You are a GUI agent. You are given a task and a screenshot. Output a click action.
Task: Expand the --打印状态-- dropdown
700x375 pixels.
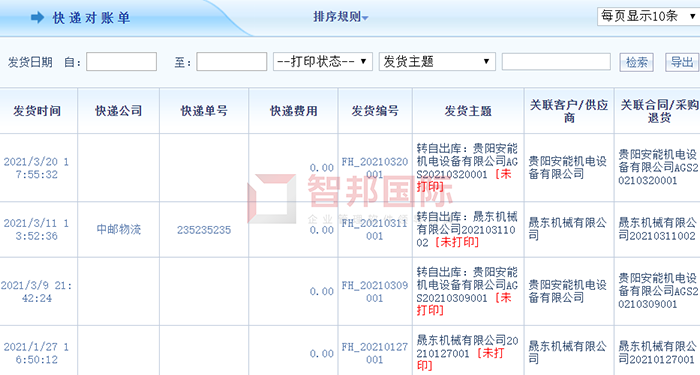[x=323, y=62]
